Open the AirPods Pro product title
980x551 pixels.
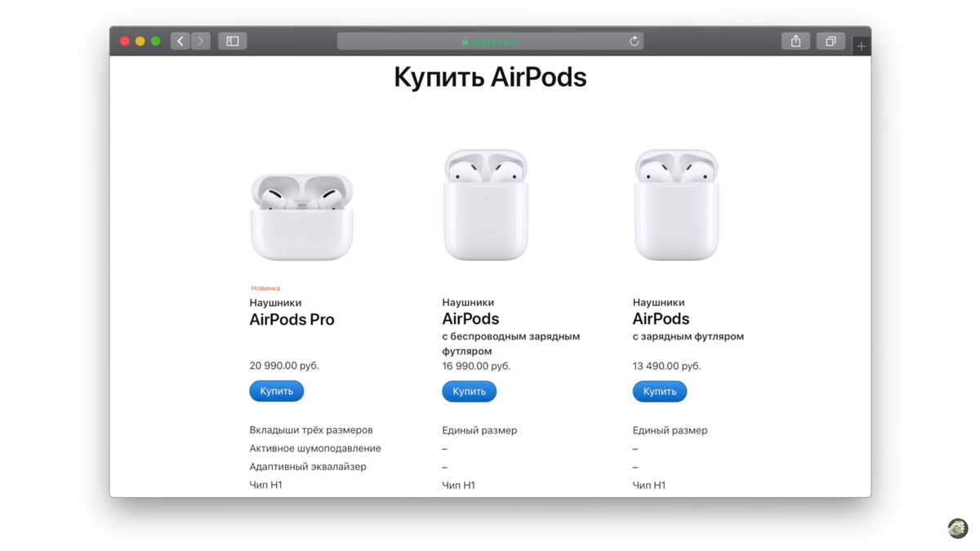292,320
